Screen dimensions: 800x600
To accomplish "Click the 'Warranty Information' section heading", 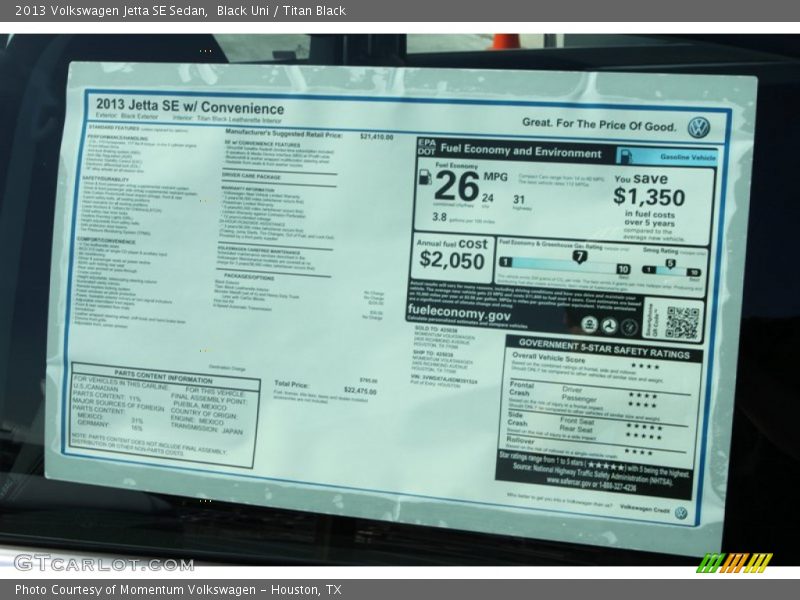I will click(248, 189).
